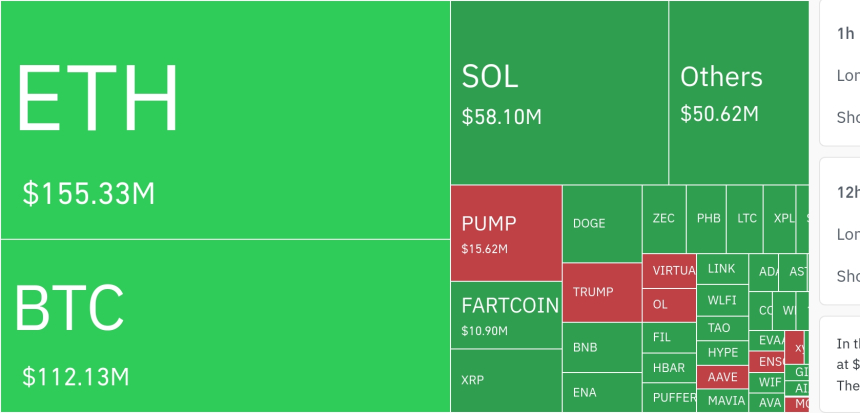Click the ENA block
The image size is (860, 413).
[x=601, y=392]
